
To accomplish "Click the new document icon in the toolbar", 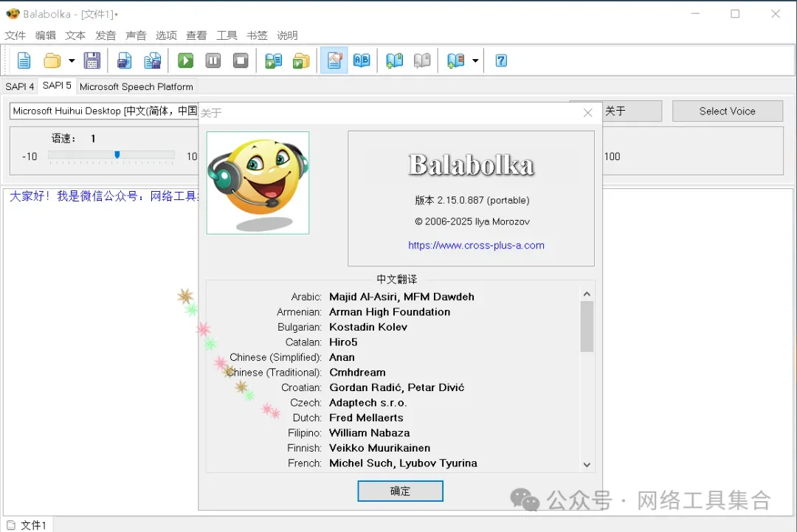I will pos(24,61).
